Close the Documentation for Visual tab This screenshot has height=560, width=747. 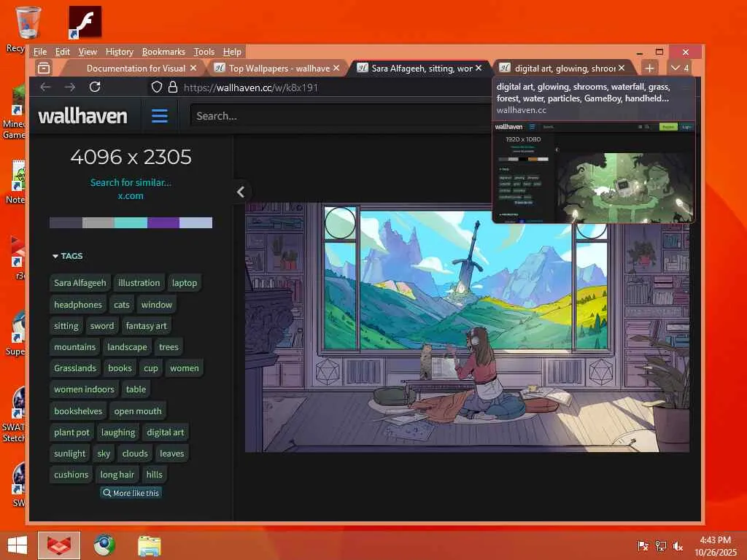tap(193, 68)
